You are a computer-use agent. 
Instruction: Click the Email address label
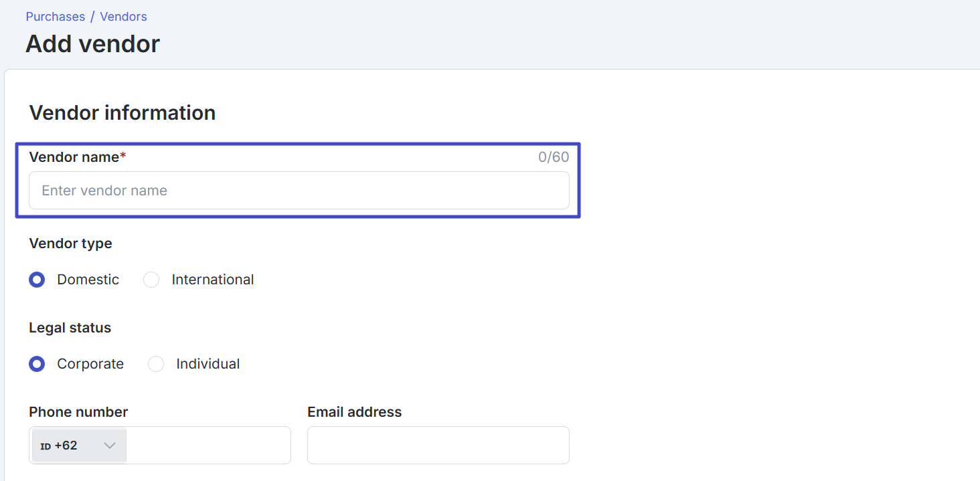pyautogui.click(x=355, y=412)
